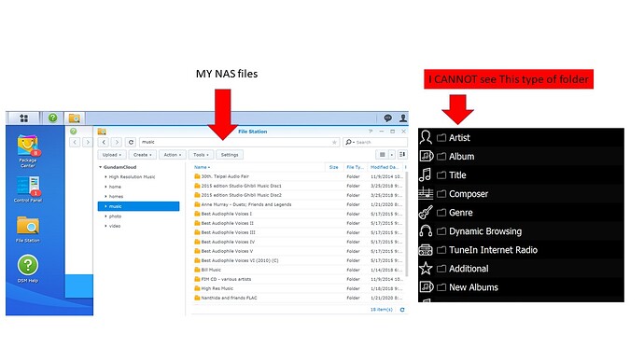Open the user account options icon

[x=403, y=118]
